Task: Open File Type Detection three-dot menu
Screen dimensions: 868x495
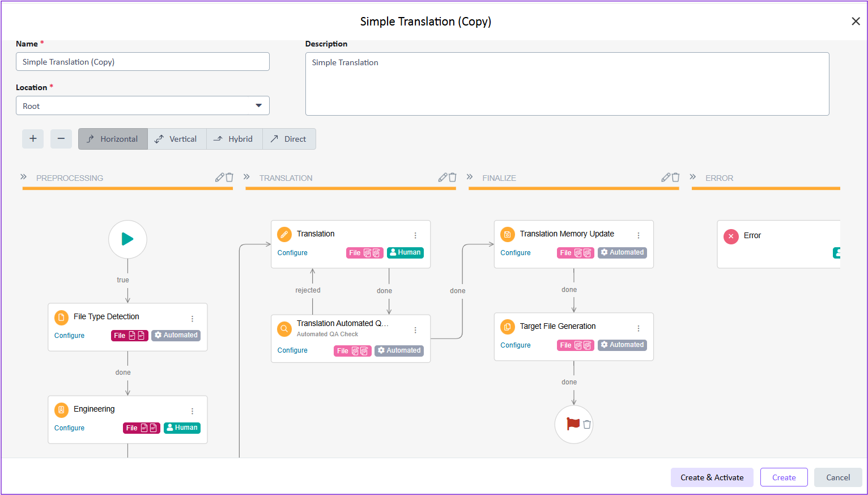Action: (x=193, y=319)
